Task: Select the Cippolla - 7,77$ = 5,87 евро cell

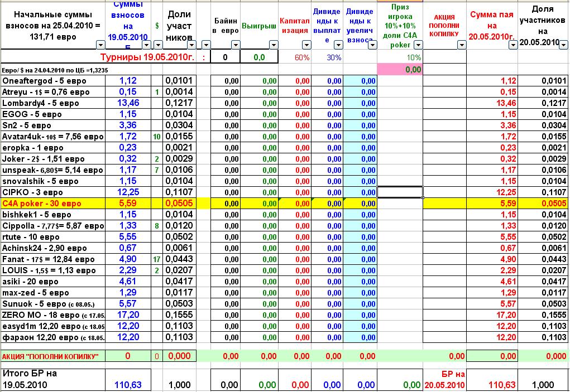Action: pyautogui.click(x=53, y=226)
